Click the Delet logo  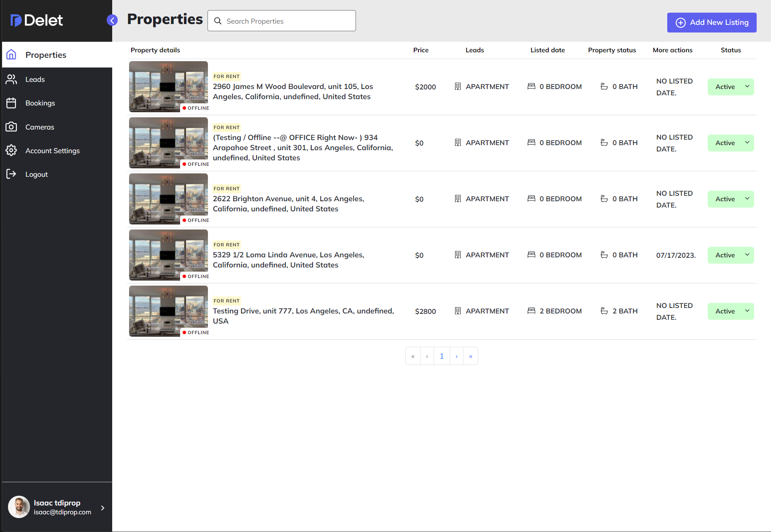pyautogui.click(x=36, y=20)
